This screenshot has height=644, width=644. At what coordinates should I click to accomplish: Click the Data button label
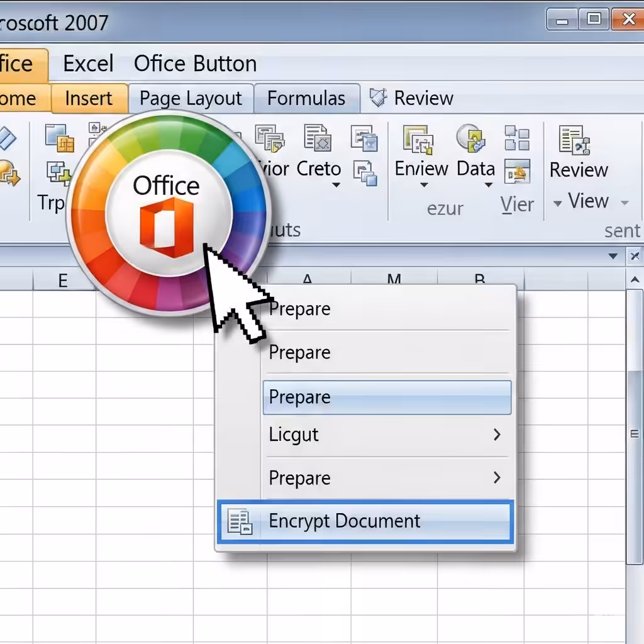475,169
